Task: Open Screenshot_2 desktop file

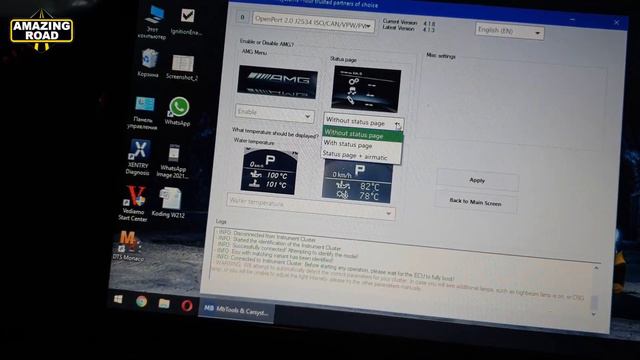Action: coord(182,67)
